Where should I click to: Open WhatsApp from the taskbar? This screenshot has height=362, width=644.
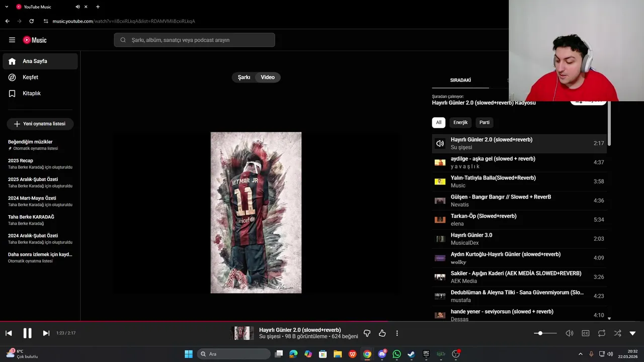pos(396,354)
